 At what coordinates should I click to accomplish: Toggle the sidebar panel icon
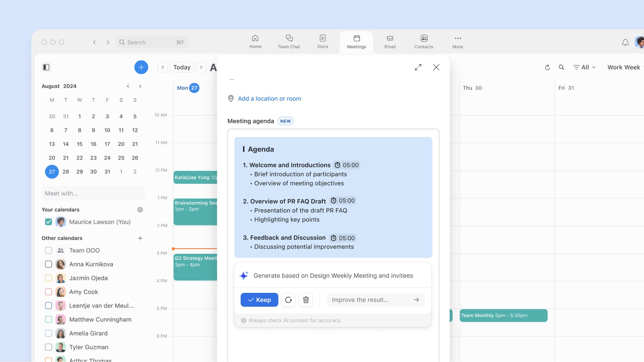point(46,67)
